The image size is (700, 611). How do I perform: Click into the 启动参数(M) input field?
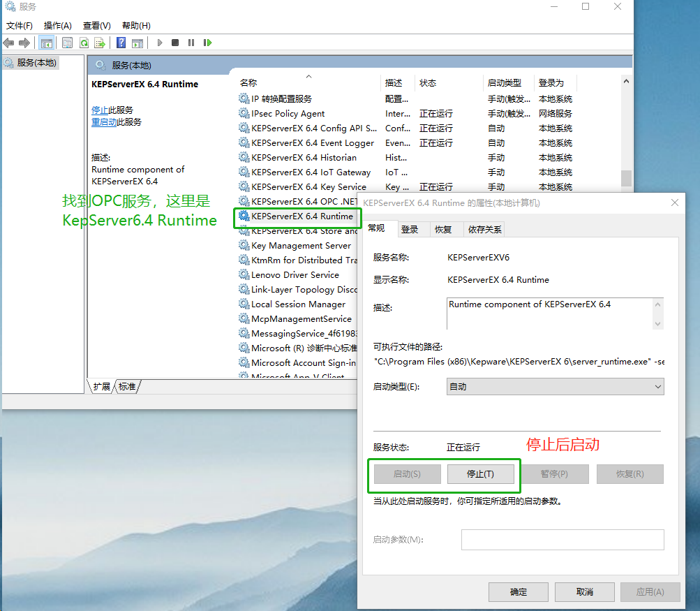coord(563,540)
